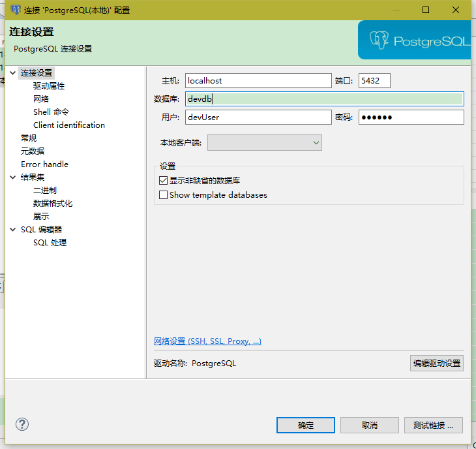Open the 二进制 page
The height and width of the screenshot is (449, 476).
click(45, 191)
